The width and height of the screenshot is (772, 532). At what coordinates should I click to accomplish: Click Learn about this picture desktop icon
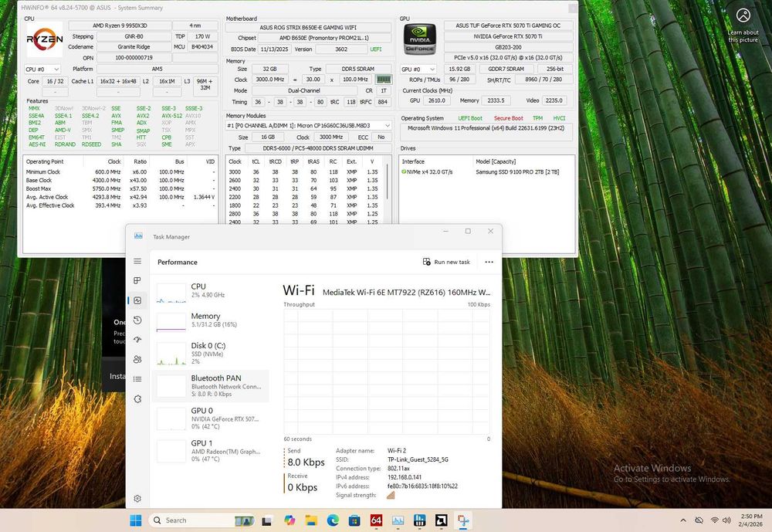click(x=743, y=25)
